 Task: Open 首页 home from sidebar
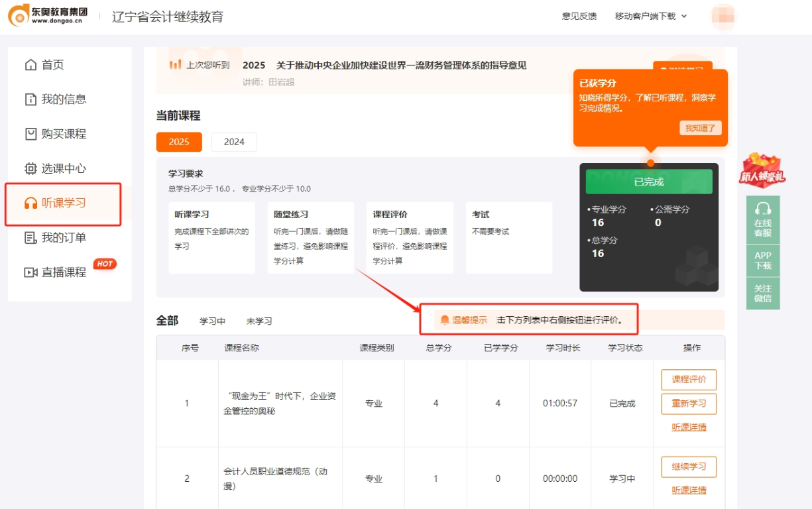(52, 65)
